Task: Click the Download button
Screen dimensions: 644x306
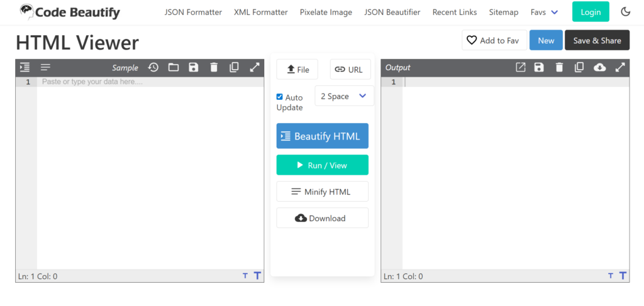Action: 323,218
